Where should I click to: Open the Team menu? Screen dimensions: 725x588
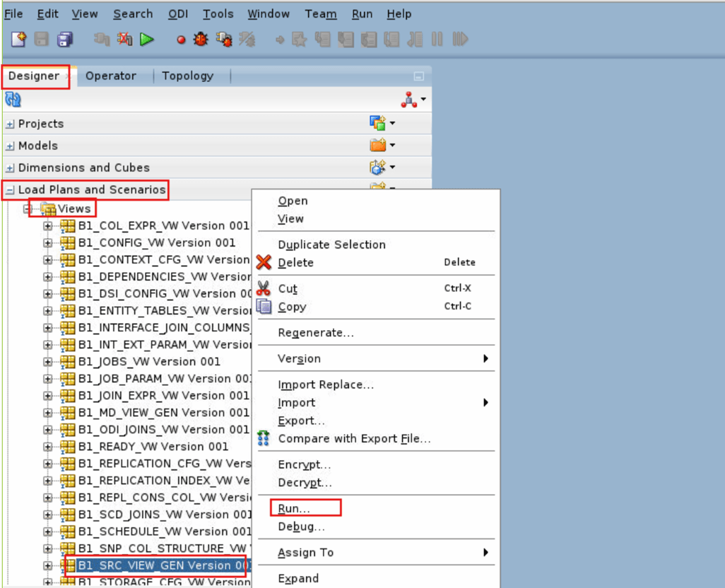click(x=320, y=14)
